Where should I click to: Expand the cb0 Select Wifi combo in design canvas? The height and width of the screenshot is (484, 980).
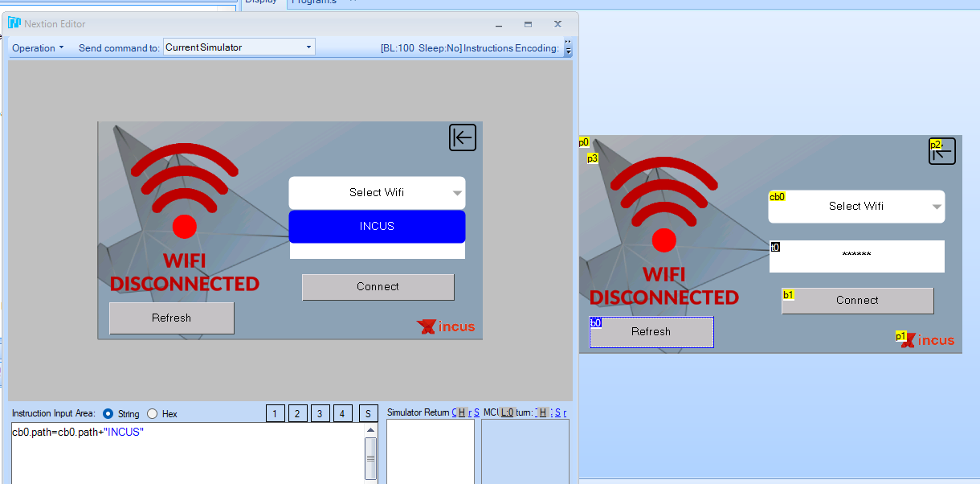tap(856, 207)
